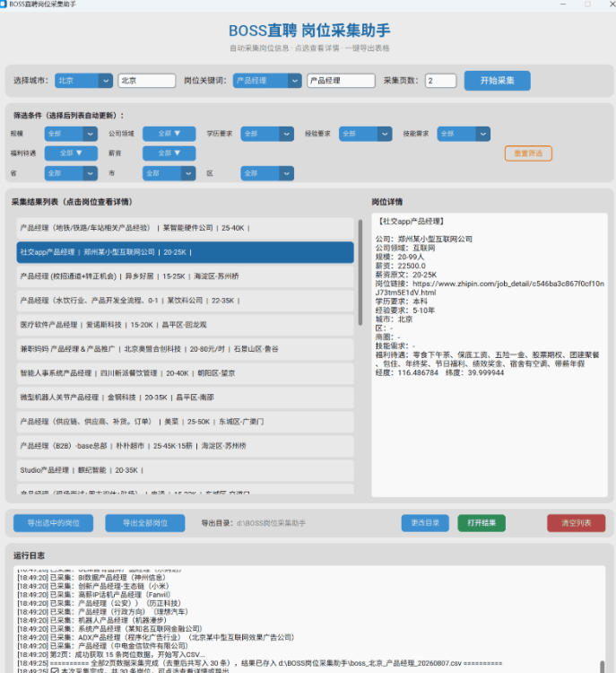Expand the 学历要求 filter dropdown
Image resolution: width=616 pixels, height=673 pixels.
pyautogui.click(x=267, y=134)
